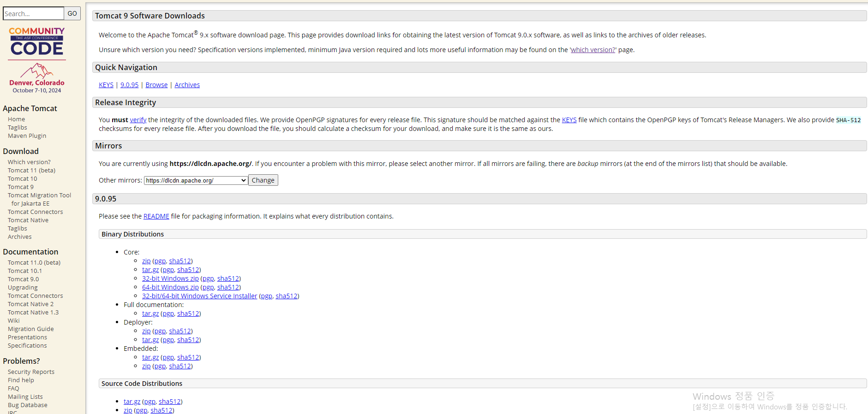Download the Embedded zip
Screen dimensions: 868x414
coord(146,366)
